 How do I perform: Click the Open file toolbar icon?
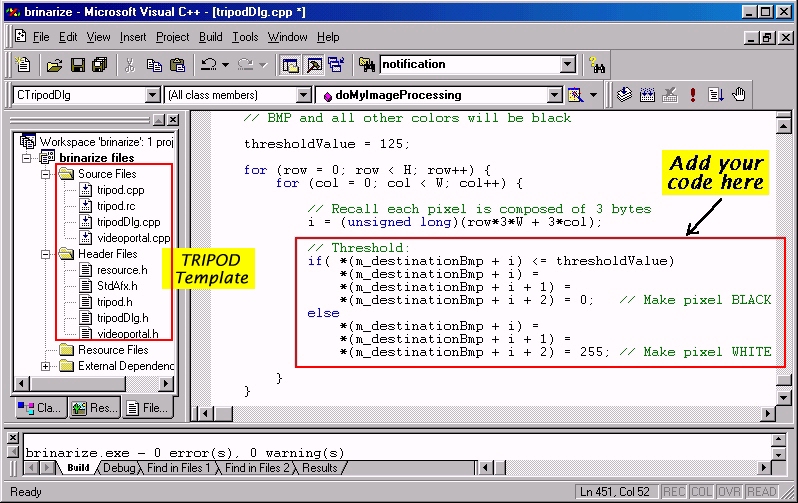click(x=54, y=65)
